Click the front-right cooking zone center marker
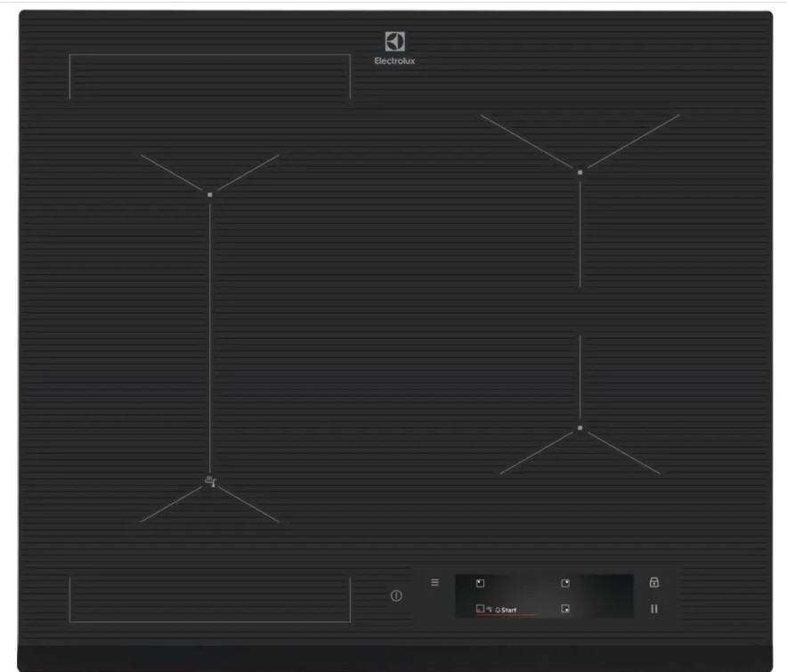 [x=580, y=428]
